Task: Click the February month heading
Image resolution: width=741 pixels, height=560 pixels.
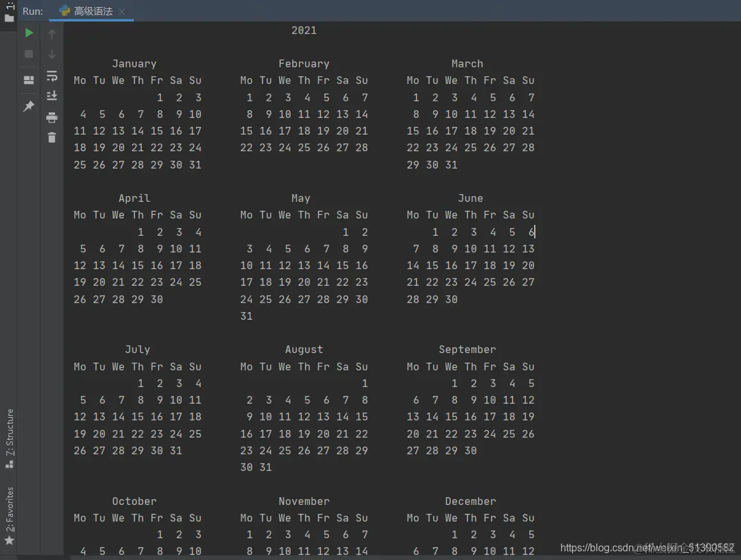Action: click(304, 64)
